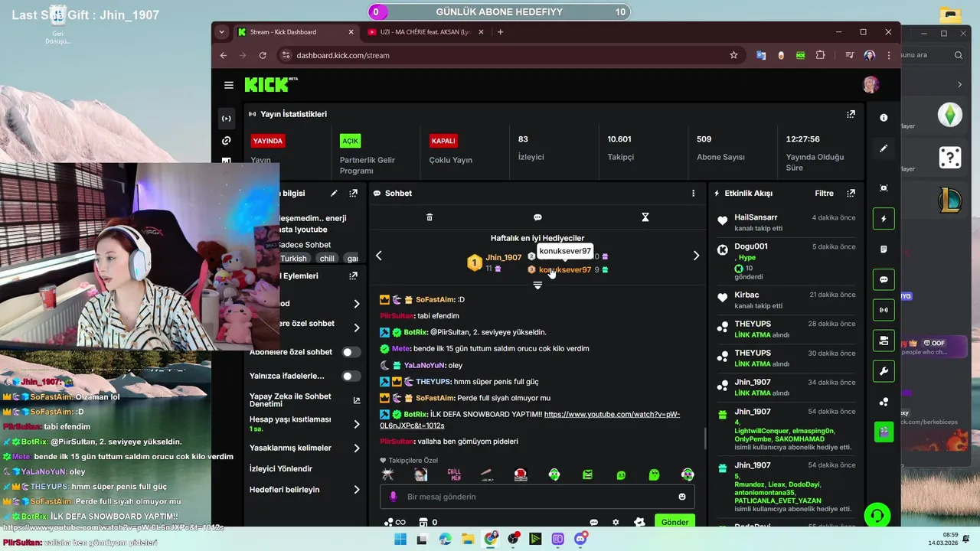Image resolution: width=980 pixels, height=551 pixels.
Task: Bookmark page with star icon
Action: tap(733, 55)
